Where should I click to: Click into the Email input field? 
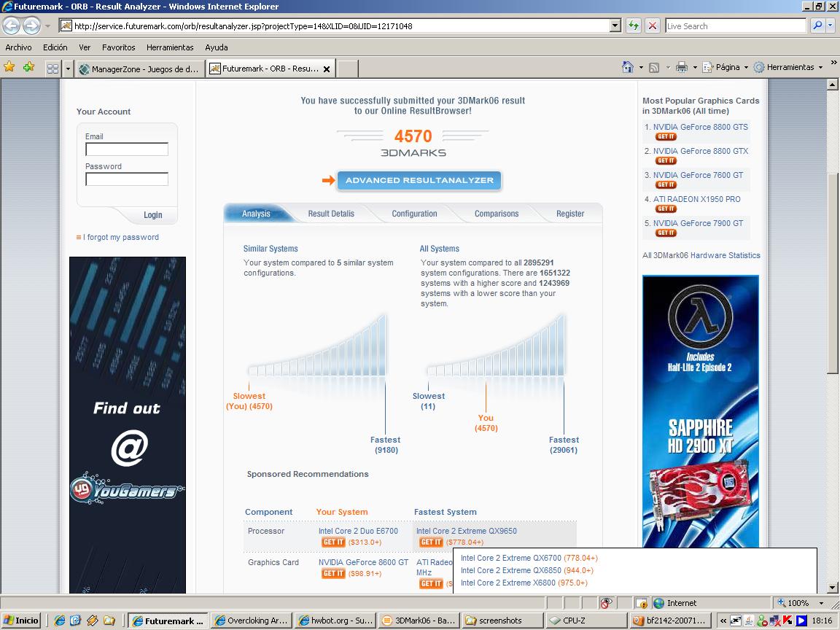127,149
